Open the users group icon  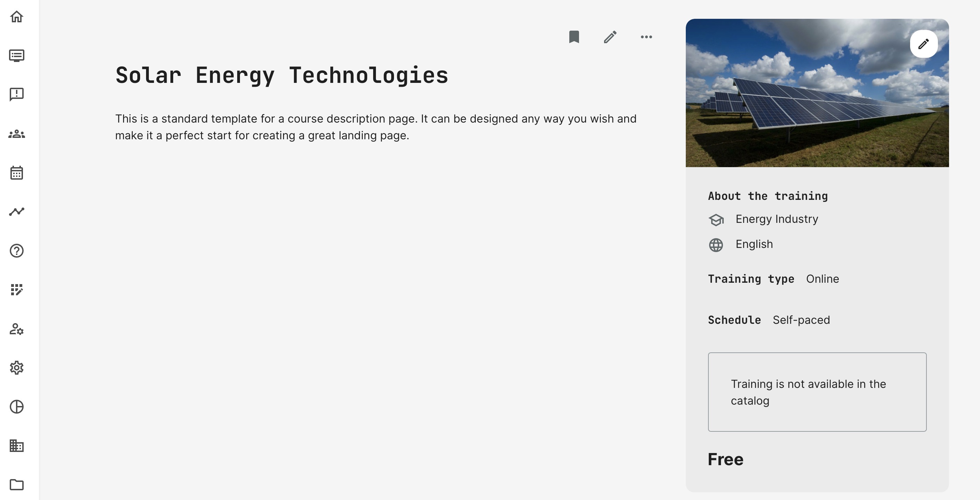point(17,134)
